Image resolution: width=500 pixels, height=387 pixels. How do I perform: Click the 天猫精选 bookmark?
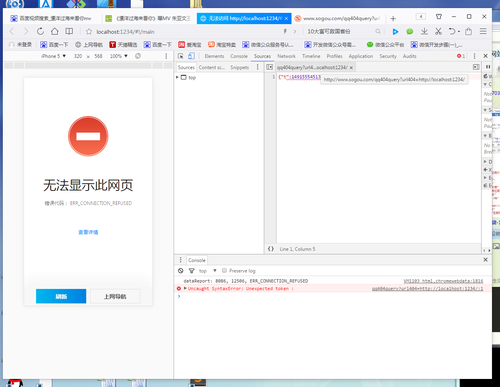point(123,44)
